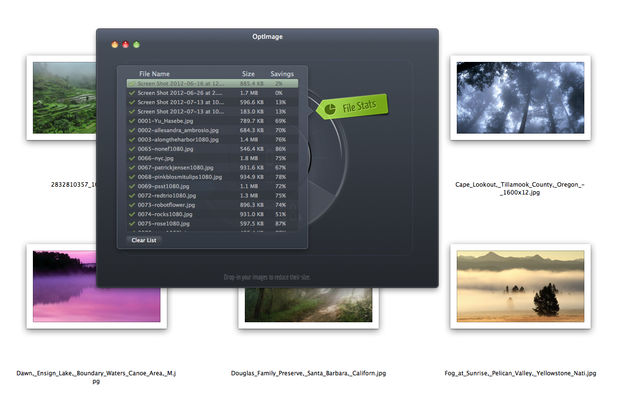The image size is (628, 393).
Task: Click the green check of 0065-nonef1080.jpg
Action: click(x=132, y=149)
